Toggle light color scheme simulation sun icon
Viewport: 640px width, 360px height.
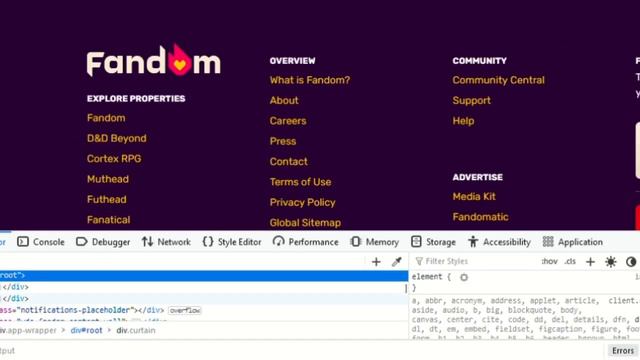point(611,262)
